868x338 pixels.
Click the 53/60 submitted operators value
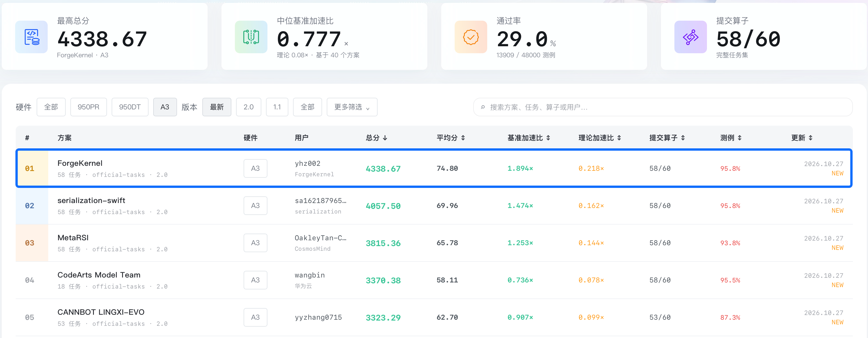click(x=660, y=317)
